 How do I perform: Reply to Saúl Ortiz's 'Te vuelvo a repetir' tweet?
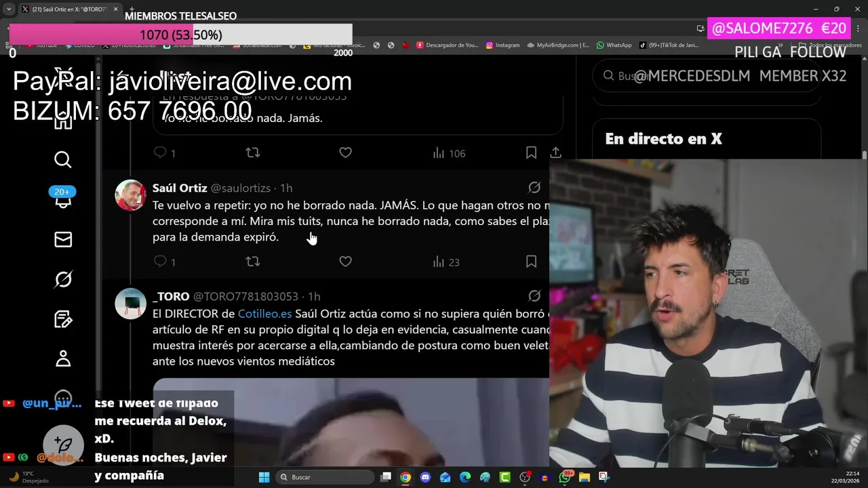point(161,262)
